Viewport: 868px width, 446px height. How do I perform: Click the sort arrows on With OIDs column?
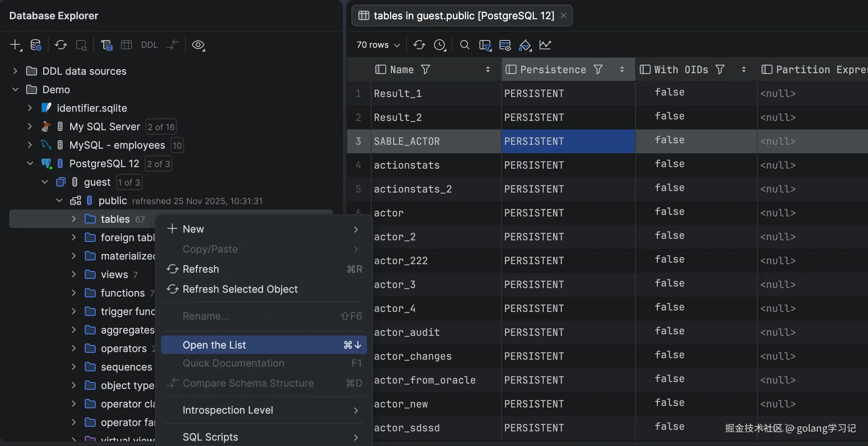(744, 70)
